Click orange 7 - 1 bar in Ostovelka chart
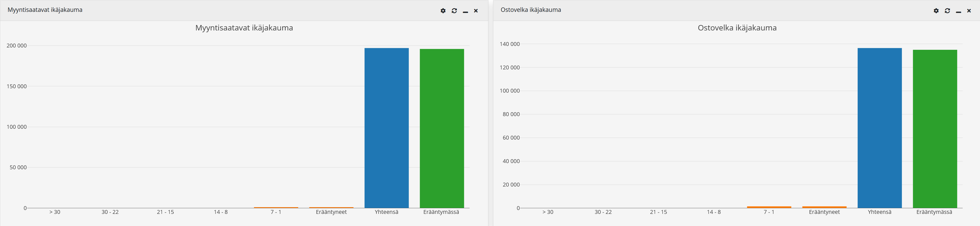This screenshot has width=980, height=226. [x=769, y=207]
